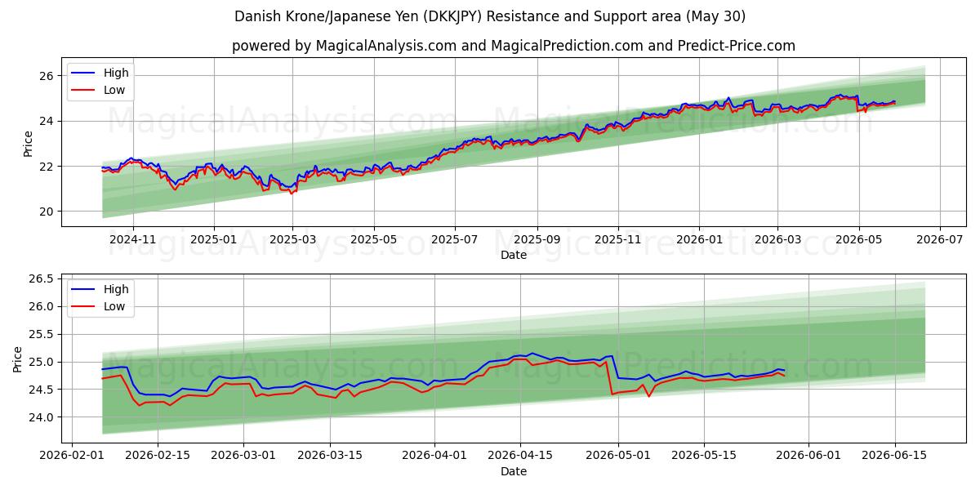Click the 2026-05-01 tick label

tap(617, 457)
